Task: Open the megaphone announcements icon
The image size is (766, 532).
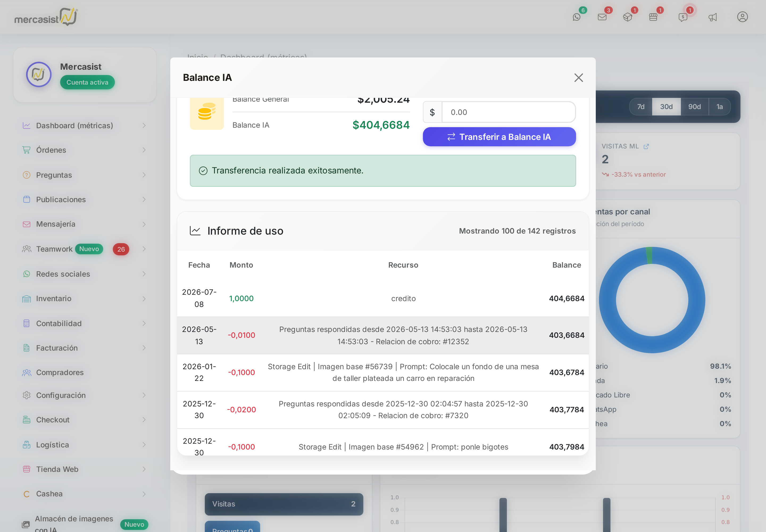Action: pyautogui.click(x=713, y=17)
